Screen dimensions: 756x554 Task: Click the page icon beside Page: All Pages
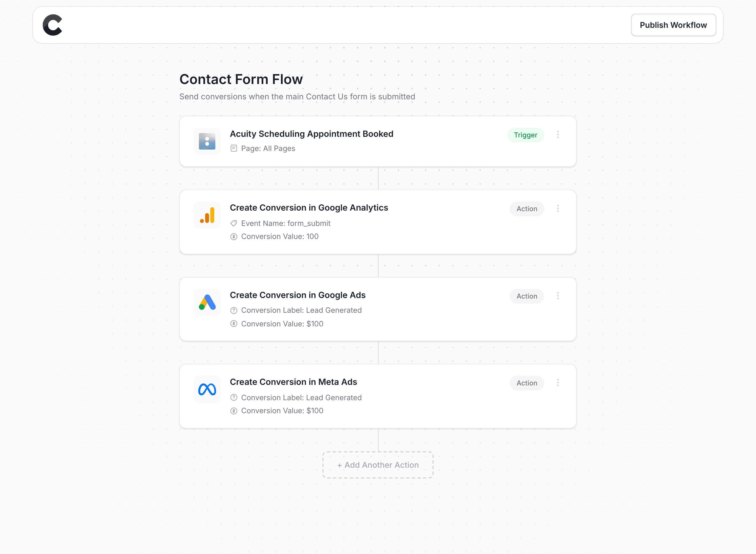click(x=234, y=148)
